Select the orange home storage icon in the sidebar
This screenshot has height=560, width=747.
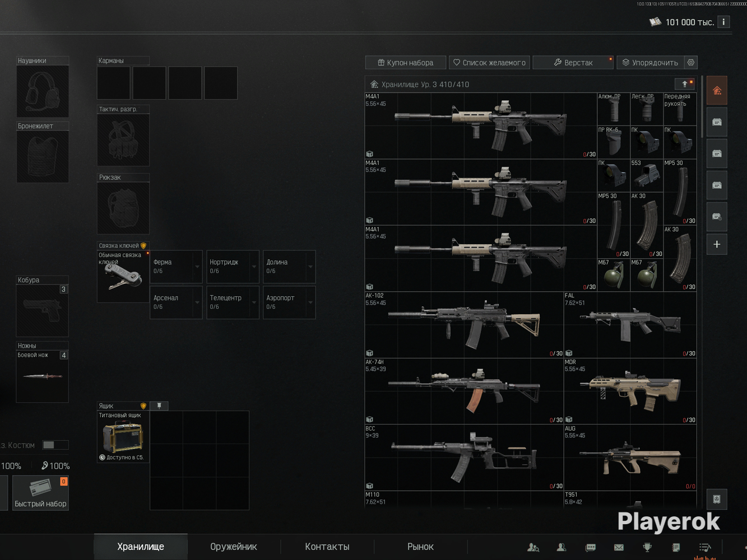coord(717,91)
